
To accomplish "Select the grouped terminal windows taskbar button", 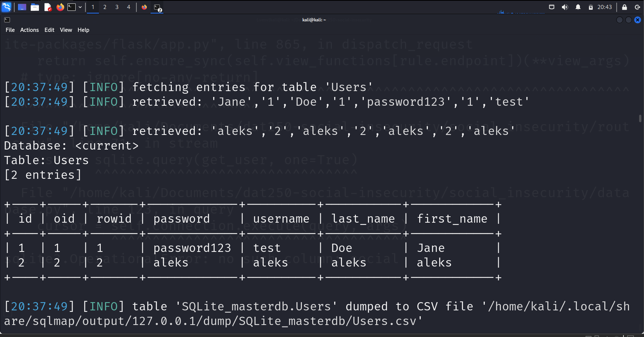I will coord(157,7).
